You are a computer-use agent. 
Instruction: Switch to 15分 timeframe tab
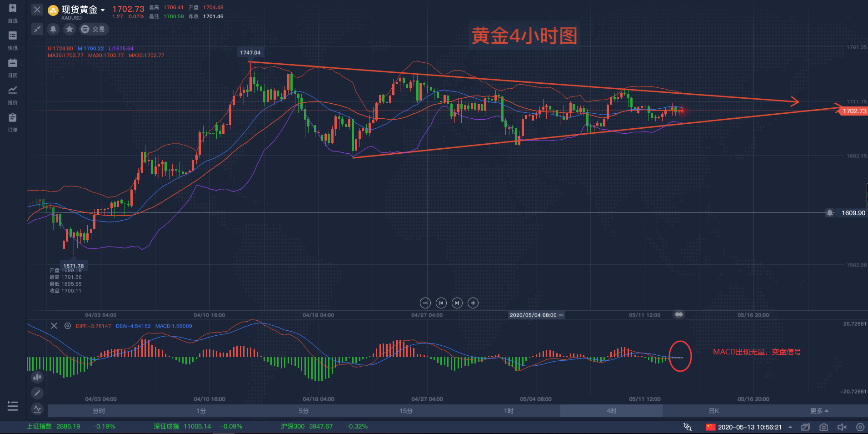coord(406,411)
